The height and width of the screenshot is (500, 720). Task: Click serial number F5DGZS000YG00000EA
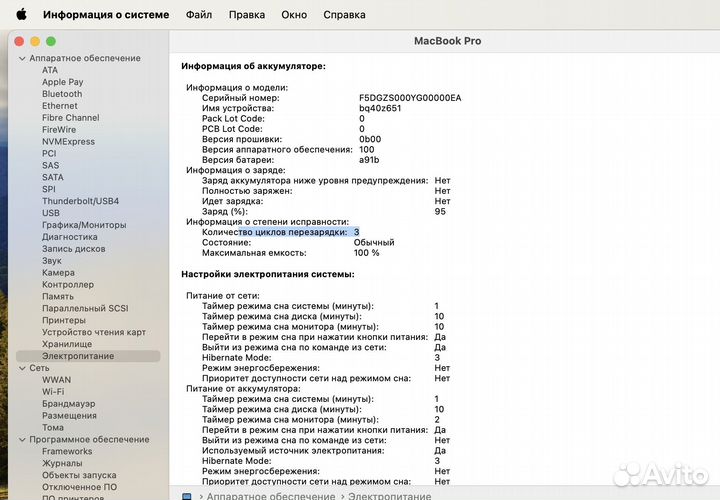410,98
